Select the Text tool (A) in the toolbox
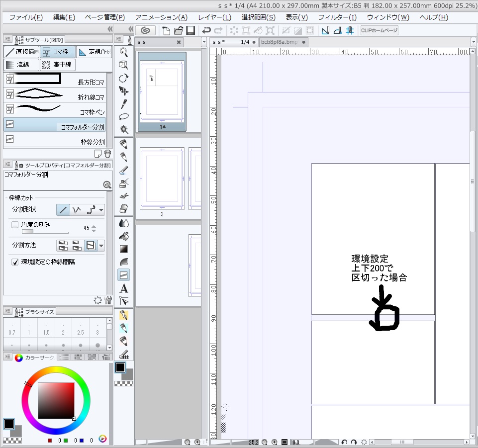The height and width of the screenshot is (448, 478). tap(124, 288)
